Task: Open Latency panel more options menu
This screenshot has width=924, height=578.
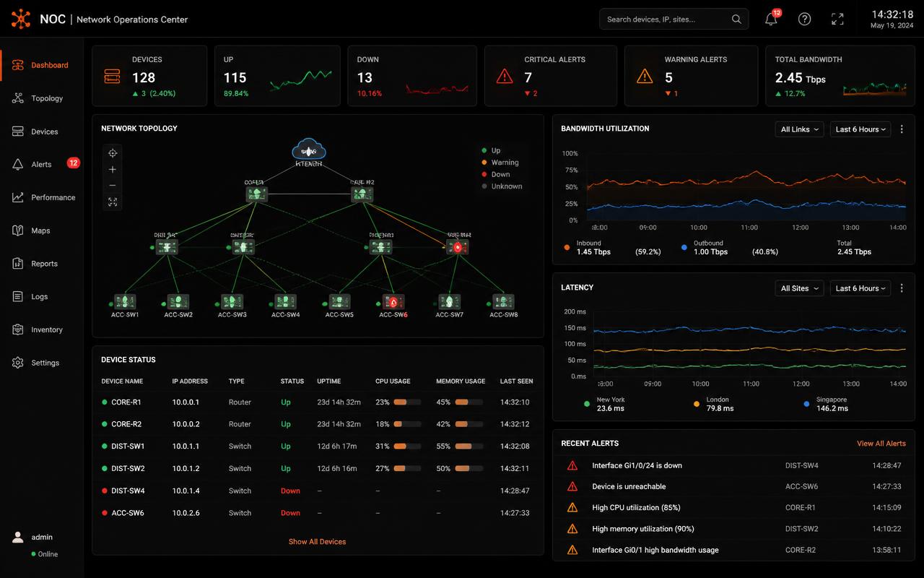Action: [902, 288]
